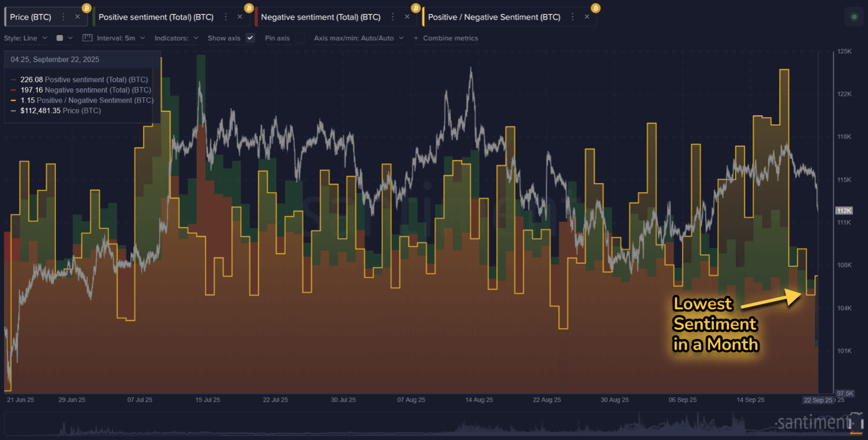Enable the Pin axis checkbox
The height and width of the screenshot is (440, 868).
pos(300,38)
